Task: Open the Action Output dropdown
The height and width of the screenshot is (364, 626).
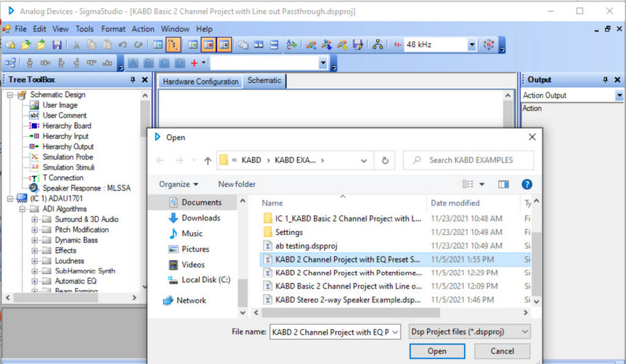Action: click(x=619, y=95)
